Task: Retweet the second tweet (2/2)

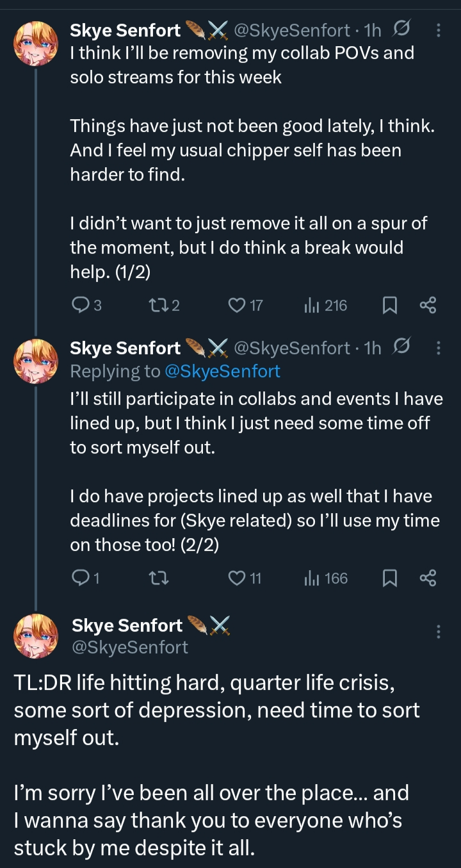Action: pos(156,578)
